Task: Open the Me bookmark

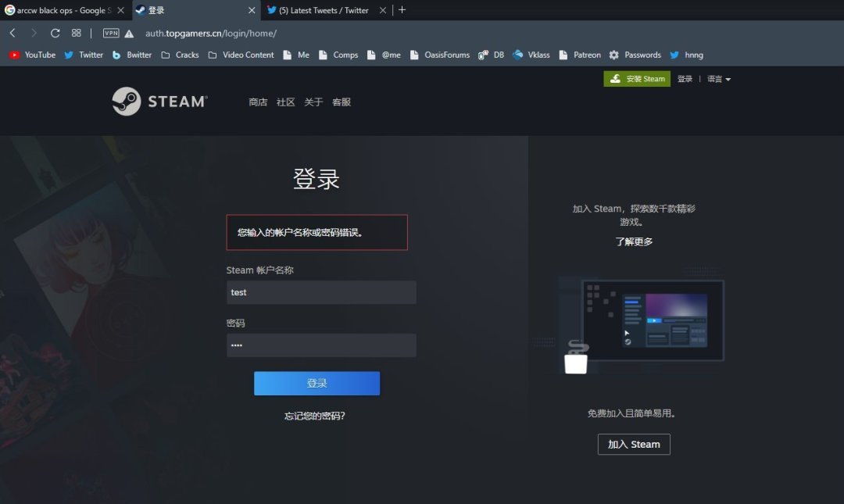Action: click(296, 55)
